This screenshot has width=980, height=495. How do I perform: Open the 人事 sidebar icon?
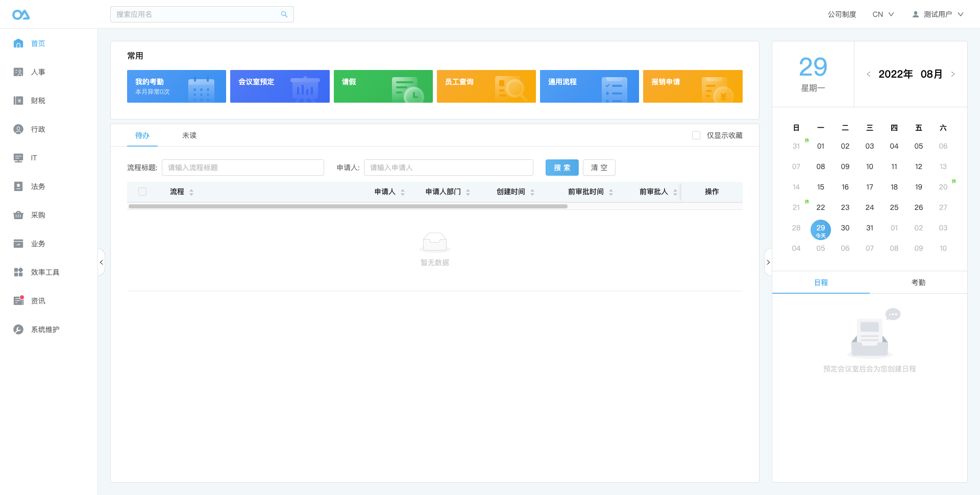point(18,72)
